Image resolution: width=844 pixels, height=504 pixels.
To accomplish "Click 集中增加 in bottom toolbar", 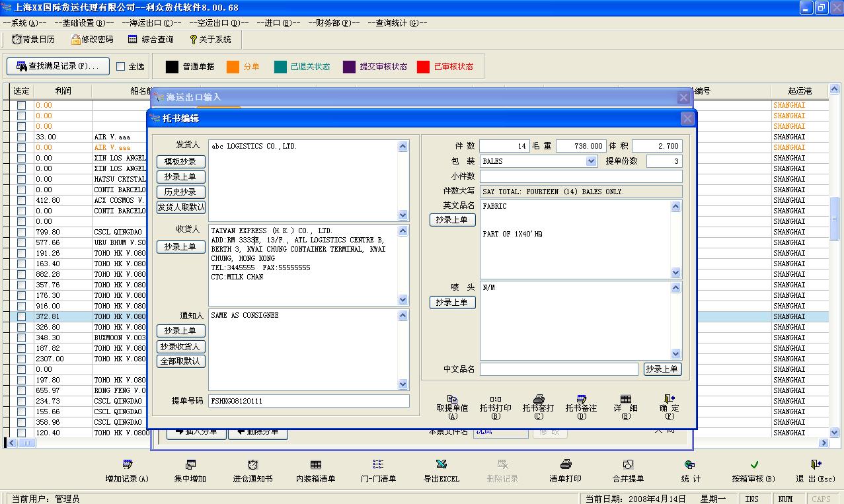I will pos(190,465).
